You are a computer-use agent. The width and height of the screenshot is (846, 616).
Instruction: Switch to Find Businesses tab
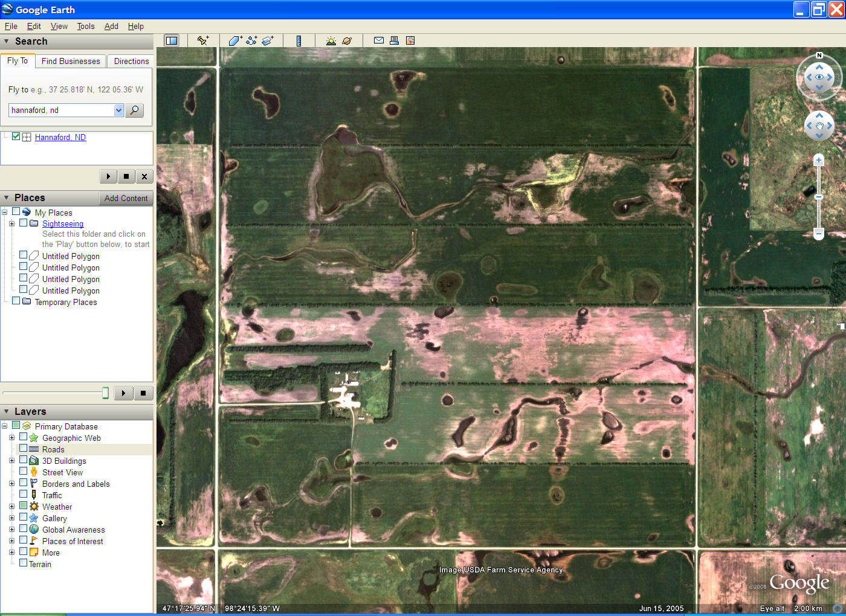pyautogui.click(x=71, y=61)
